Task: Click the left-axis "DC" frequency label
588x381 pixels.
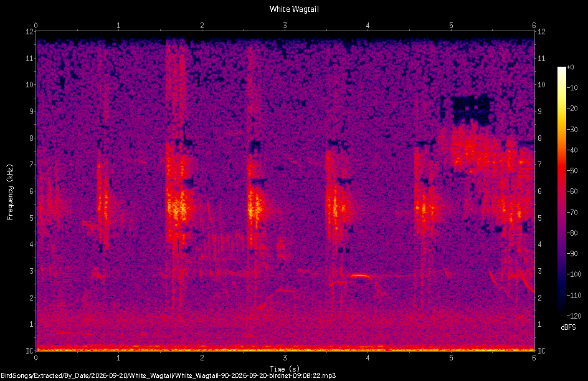Action: point(29,351)
